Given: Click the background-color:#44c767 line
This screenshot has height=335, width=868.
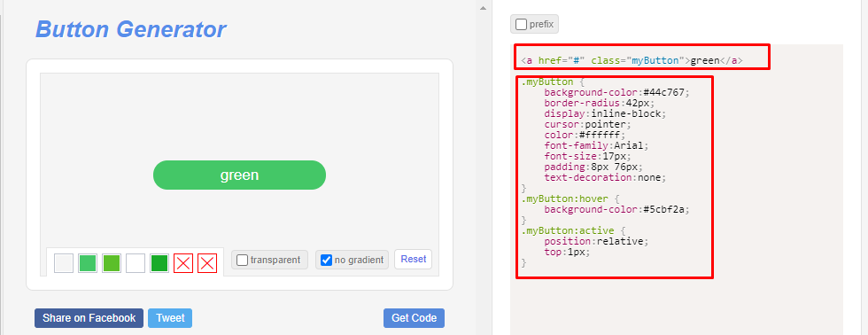Looking at the screenshot, I should [x=617, y=92].
